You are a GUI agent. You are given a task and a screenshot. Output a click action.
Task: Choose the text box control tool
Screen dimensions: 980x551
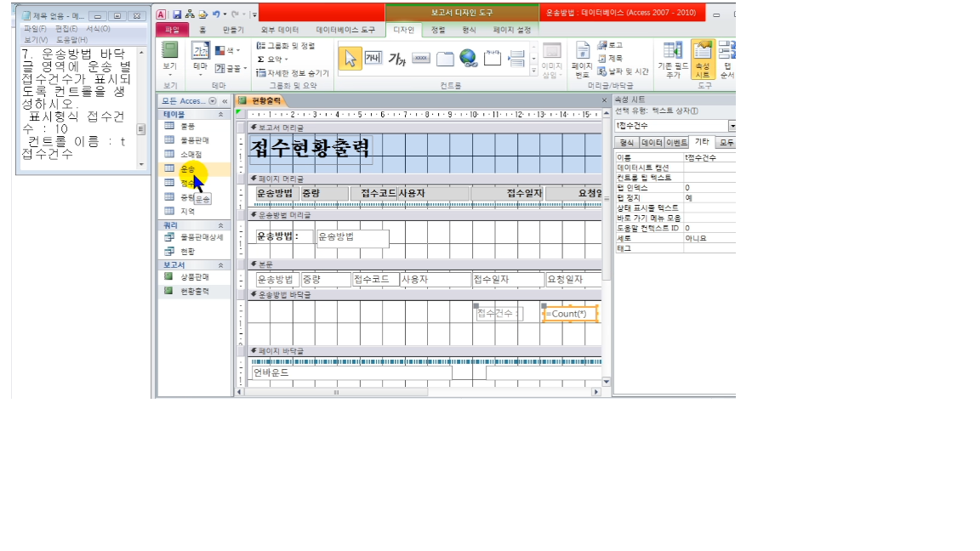[373, 58]
